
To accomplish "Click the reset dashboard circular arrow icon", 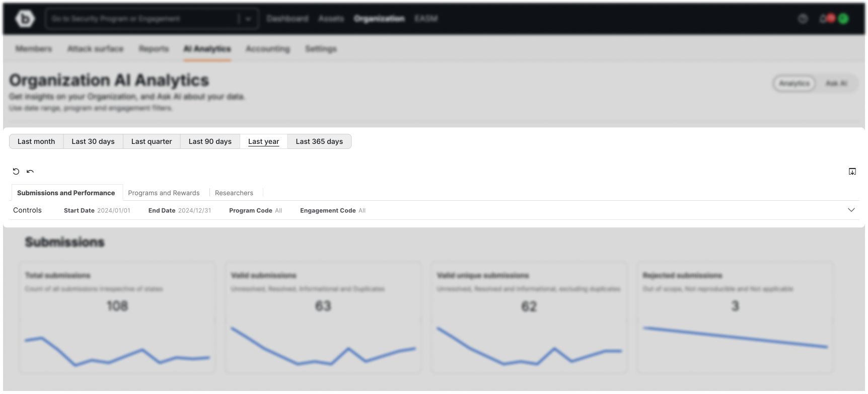I will (16, 172).
